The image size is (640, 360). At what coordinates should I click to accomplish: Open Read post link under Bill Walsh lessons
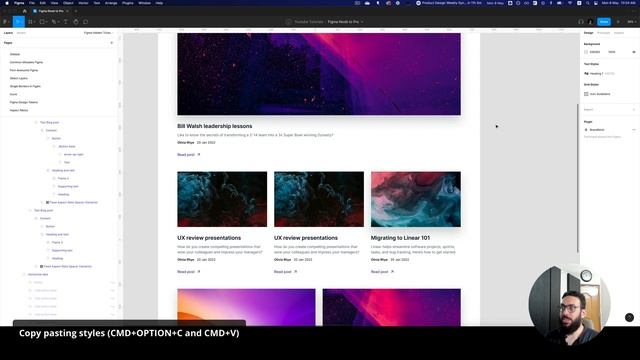[189, 155]
